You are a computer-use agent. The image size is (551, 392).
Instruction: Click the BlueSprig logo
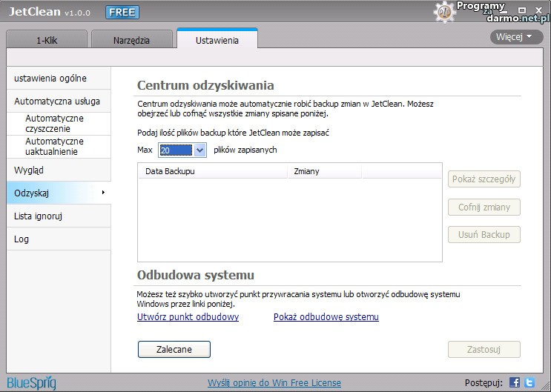pos(32,382)
